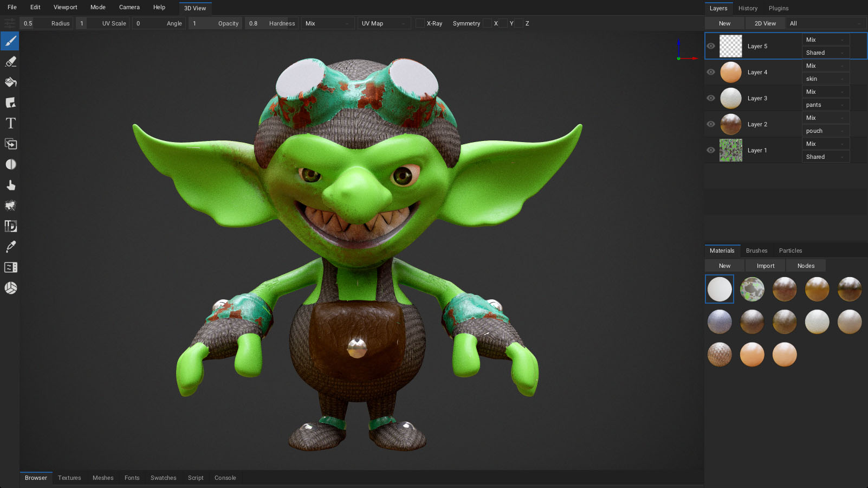Choose the Text tool
Image resolution: width=868 pixels, height=488 pixels.
click(10, 124)
